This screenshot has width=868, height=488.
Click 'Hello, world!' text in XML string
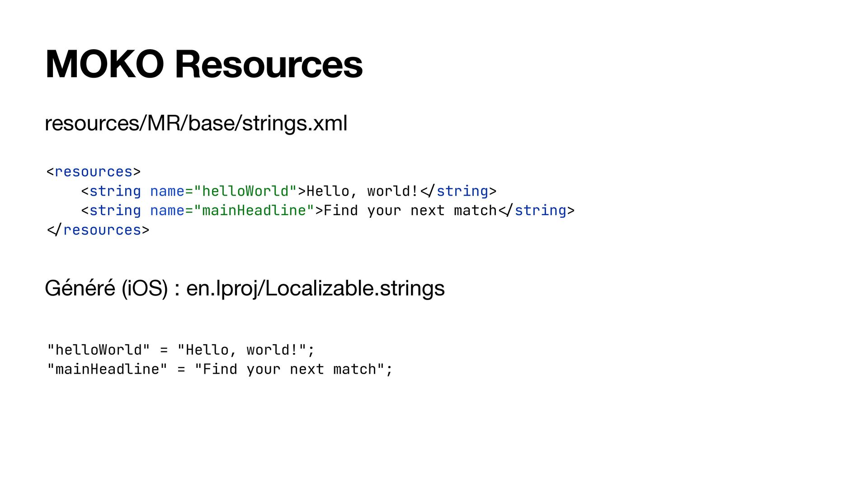tap(363, 191)
